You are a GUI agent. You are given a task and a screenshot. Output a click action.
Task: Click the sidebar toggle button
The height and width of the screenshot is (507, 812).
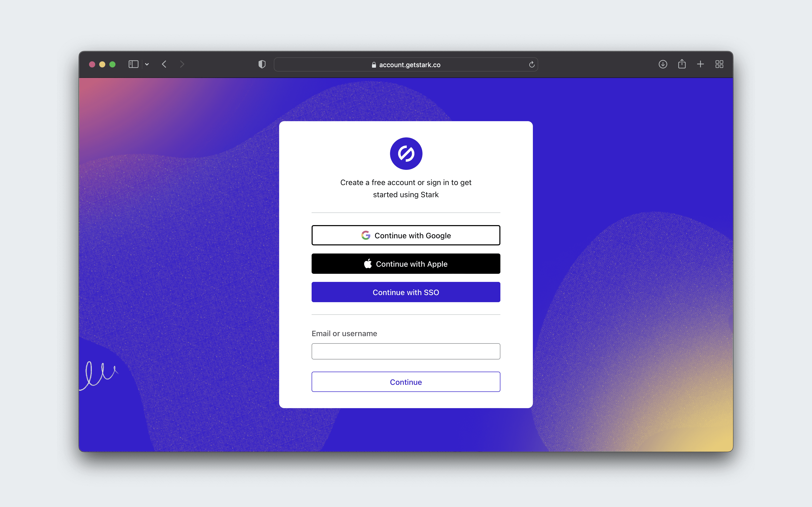point(133,64)
